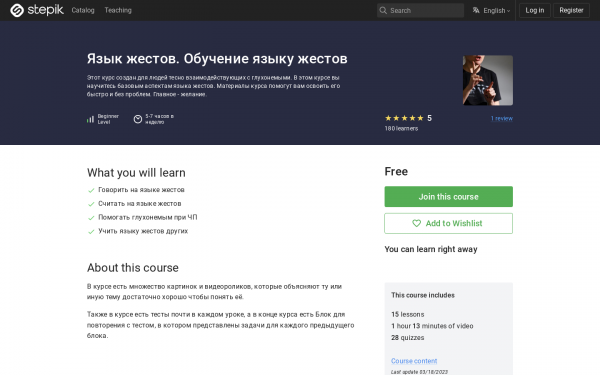The image size is (600, 375).
Task: Click 'This course includes' heading
Action: point(423,295)
